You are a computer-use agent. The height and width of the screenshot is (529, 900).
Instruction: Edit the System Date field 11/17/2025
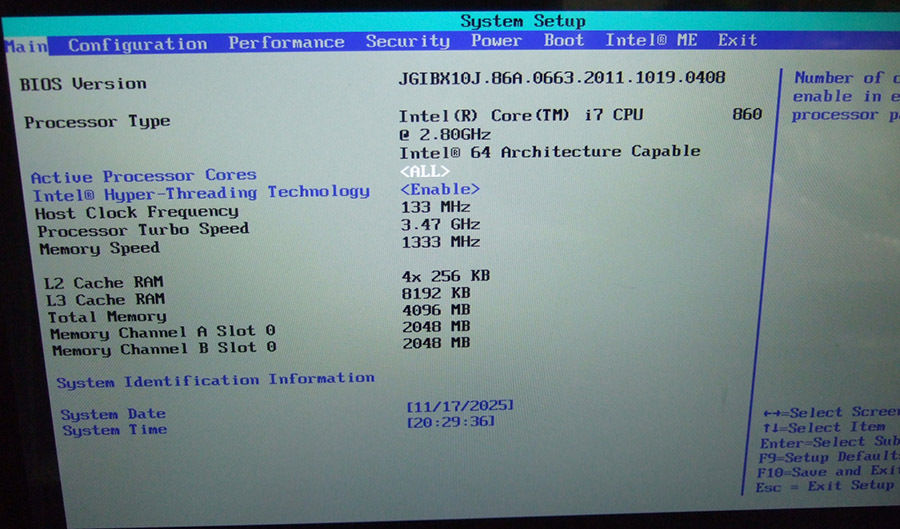pyautogui.click(x=460, y=406)
